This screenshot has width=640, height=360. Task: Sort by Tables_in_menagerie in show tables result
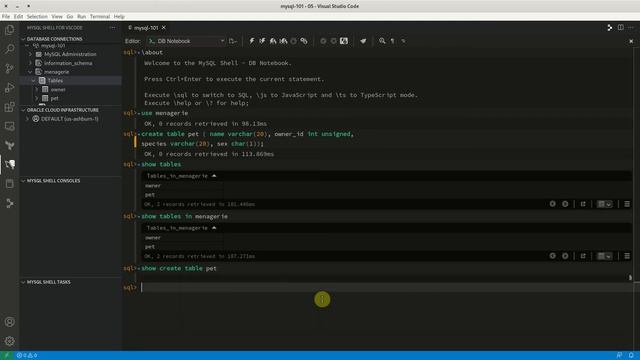coord(182,176)
